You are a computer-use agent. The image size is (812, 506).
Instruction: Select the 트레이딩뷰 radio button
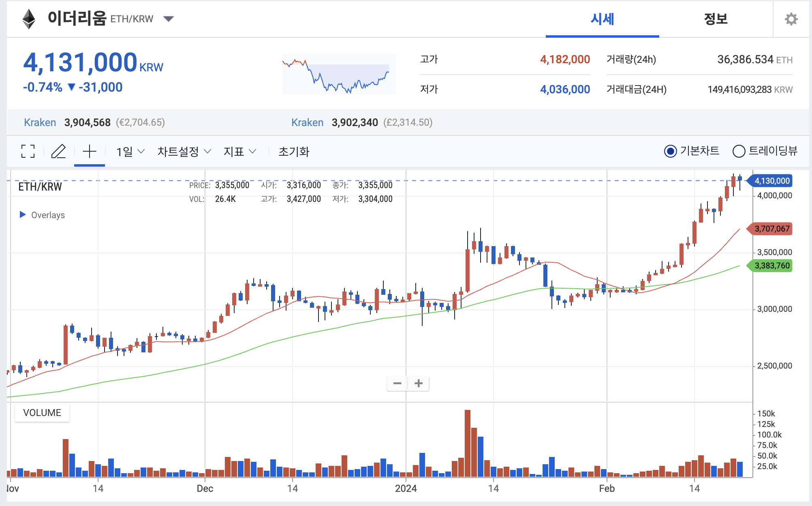click(x=739, y=151)
